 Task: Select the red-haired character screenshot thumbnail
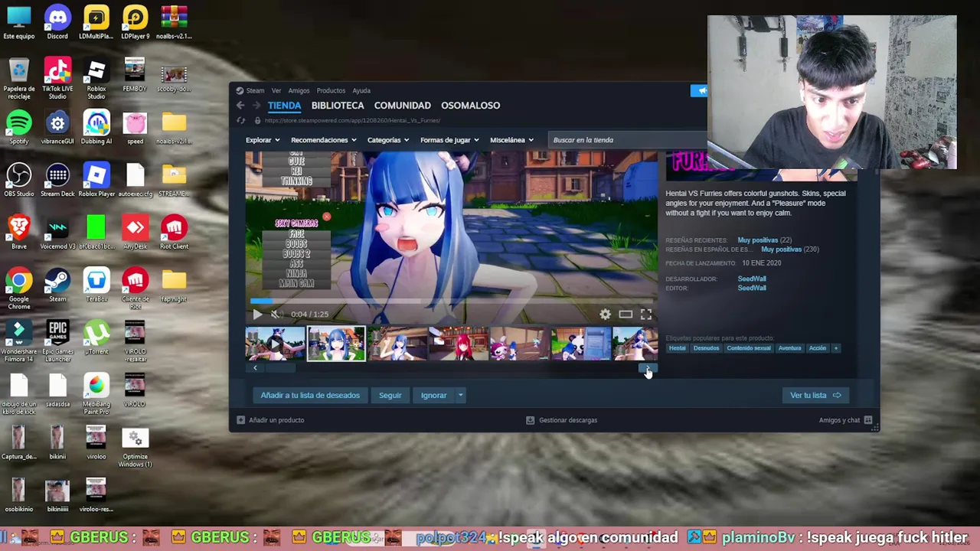tap(459, 344)
